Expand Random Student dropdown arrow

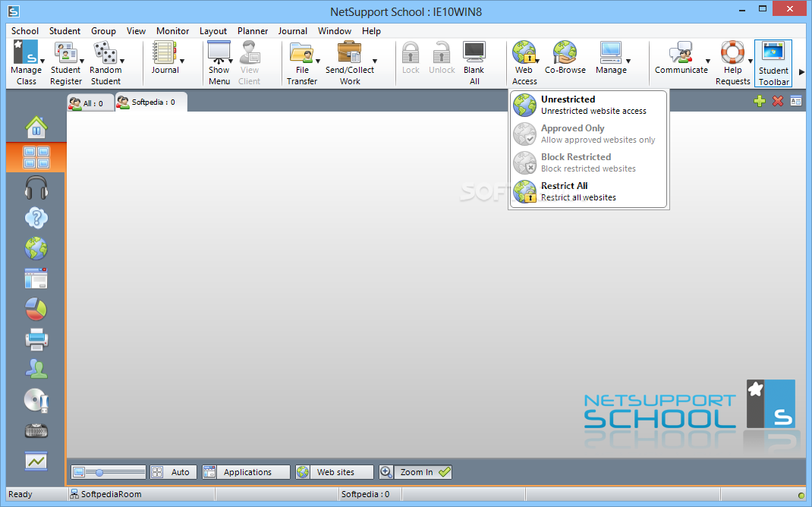tap(122, 61)
